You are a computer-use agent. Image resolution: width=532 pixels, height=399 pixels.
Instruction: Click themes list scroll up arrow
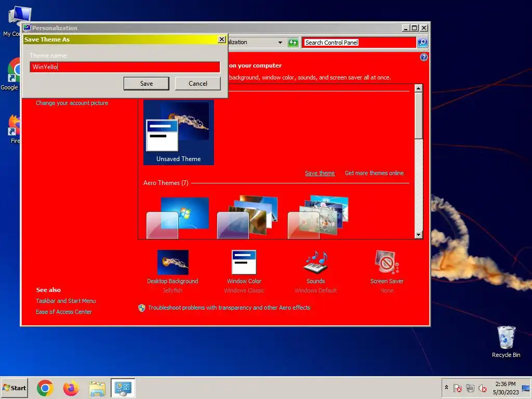click(418, 88)
